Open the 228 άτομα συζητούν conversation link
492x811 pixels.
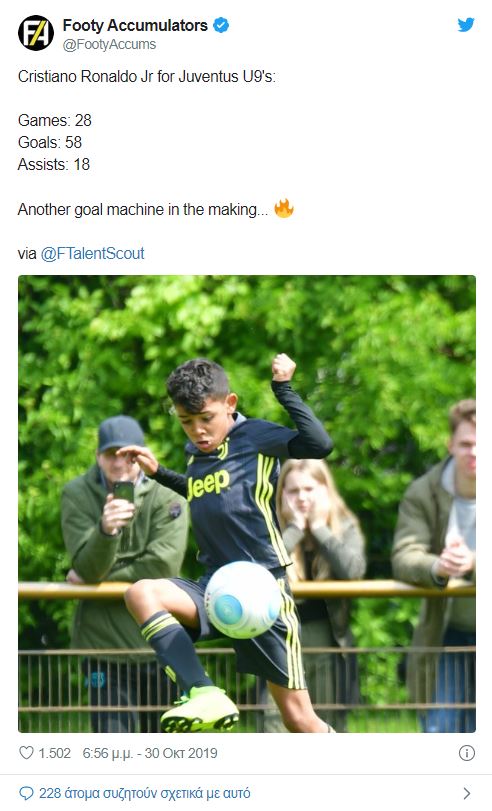(144, 793)
